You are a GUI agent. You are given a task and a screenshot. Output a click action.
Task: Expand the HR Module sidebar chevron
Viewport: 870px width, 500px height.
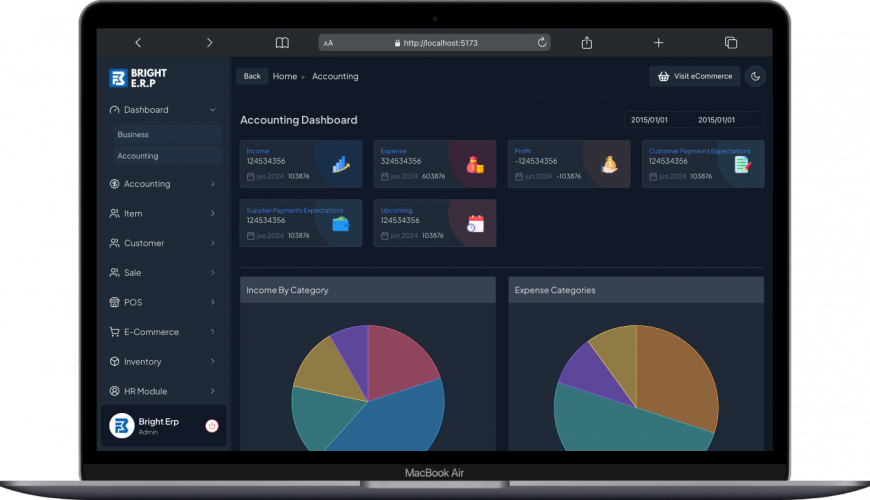point(213,391)
